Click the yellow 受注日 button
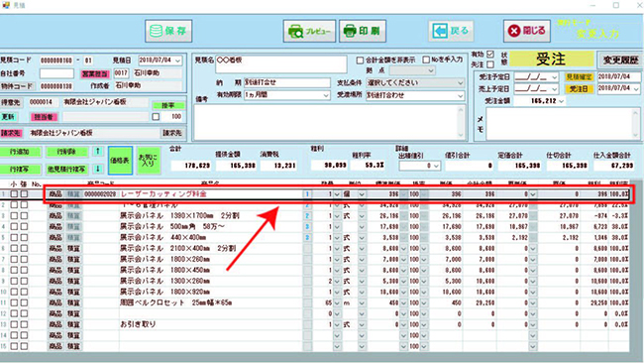Screen dimensions: 644x363 (579, 89)
